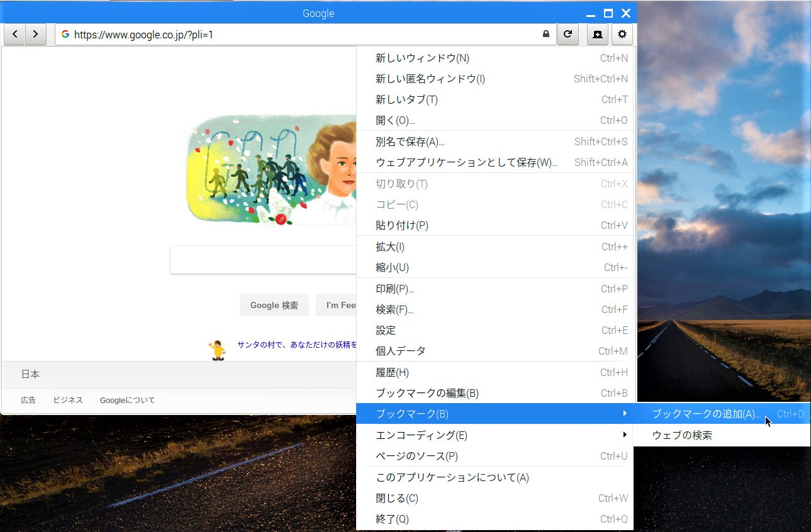Click the ビジネス footer link
Viewport: 811px width, 532px height.
coord(68,400)
